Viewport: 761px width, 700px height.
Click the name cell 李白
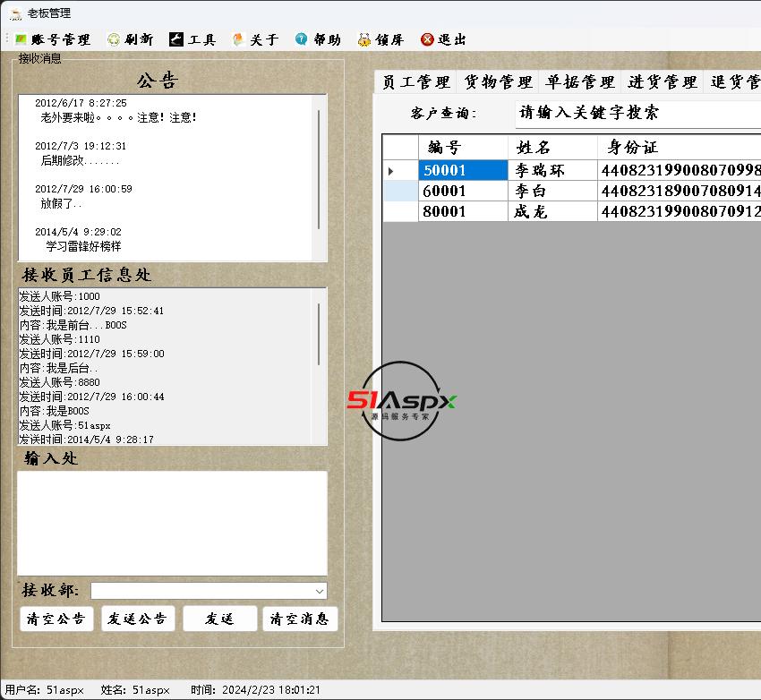(552, 192)
